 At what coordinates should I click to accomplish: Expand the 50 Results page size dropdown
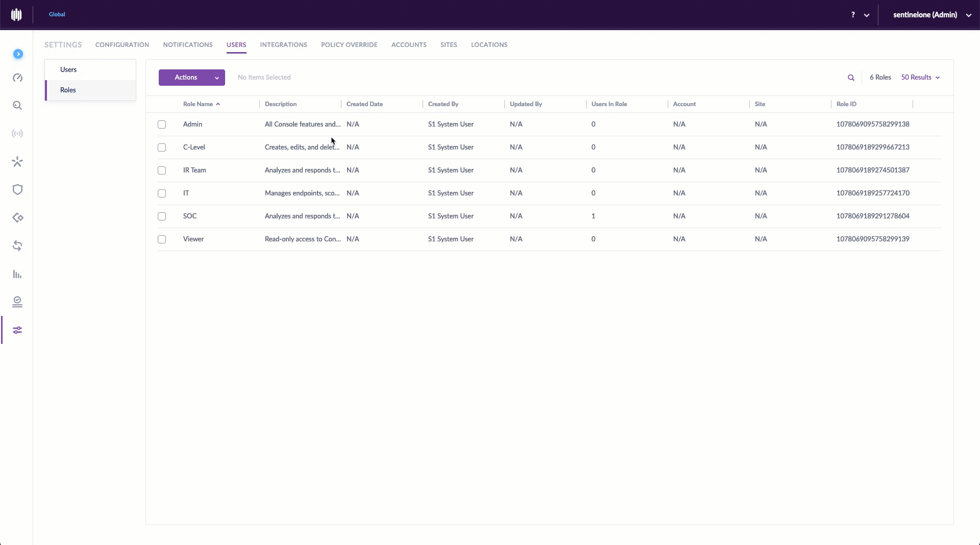pyautogui.click(x=920, y=78)
